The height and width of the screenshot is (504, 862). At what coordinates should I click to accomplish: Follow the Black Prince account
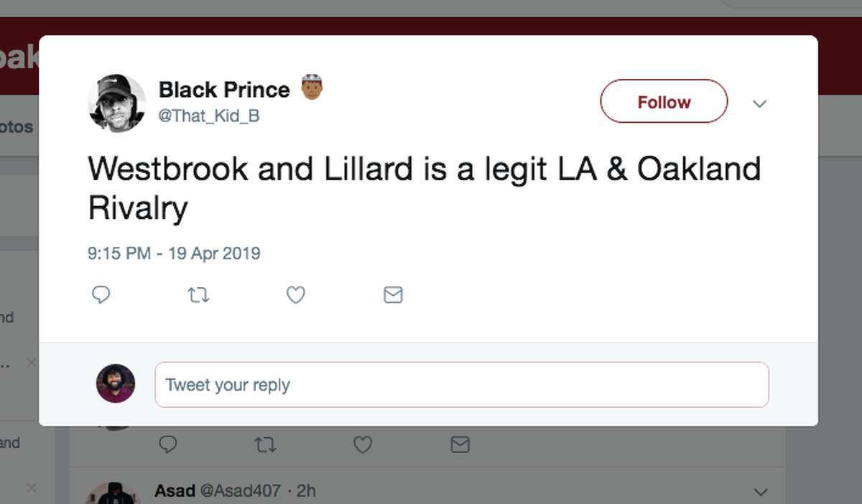[x=662, y=101]
